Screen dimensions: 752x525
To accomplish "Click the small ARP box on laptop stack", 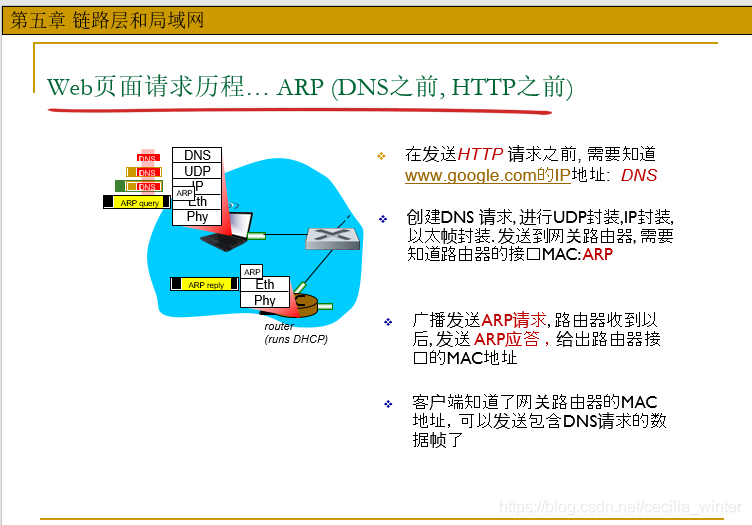I will (x=184, y=193).
